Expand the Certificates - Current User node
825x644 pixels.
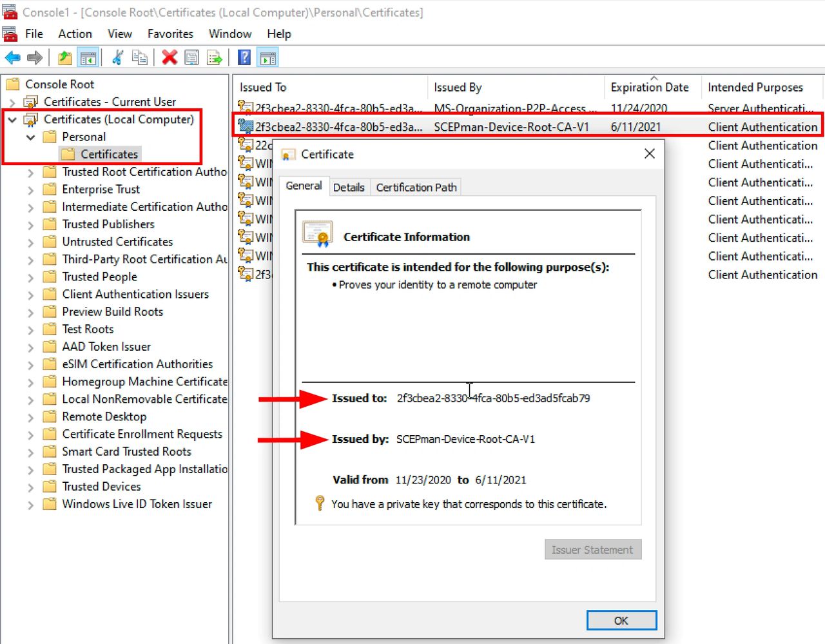coord(12,102)
